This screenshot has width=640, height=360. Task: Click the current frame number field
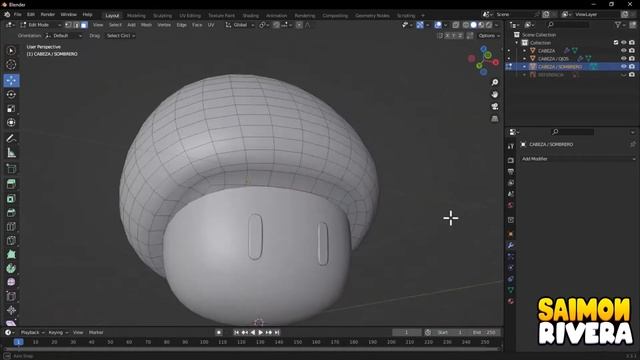(407, 333)
